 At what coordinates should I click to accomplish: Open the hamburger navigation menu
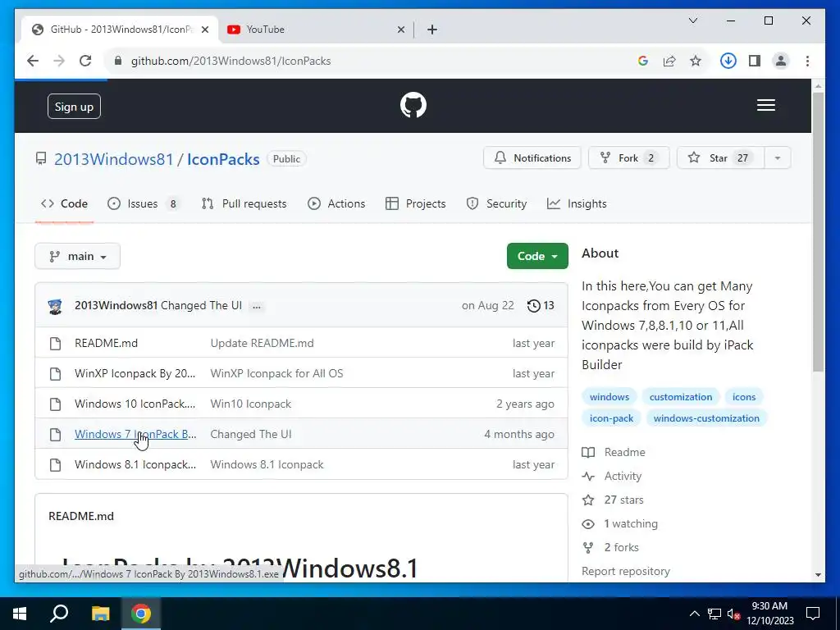point(765,105)
